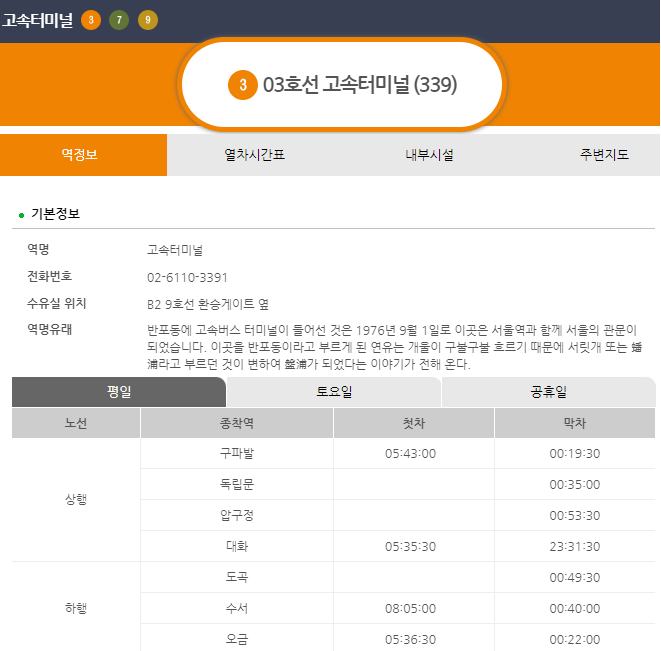Select the orange line 3 circle icon in header
Viewport: 661px width, 651px height.
tap(91, 20)
